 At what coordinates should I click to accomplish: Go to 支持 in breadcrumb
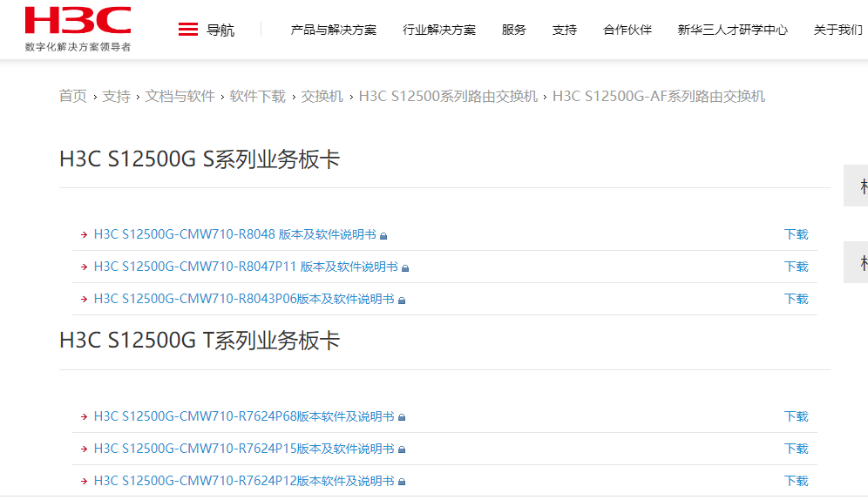click(116, 96)
